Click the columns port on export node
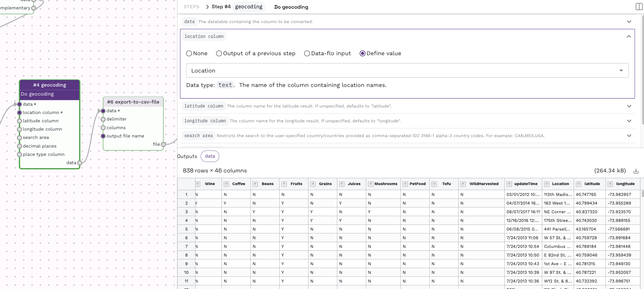 click(103, 128)
